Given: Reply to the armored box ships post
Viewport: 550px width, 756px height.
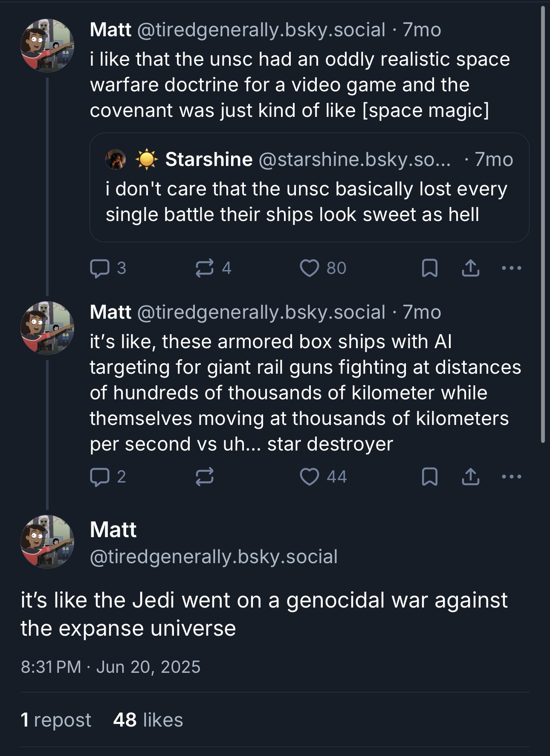Looking at the screenshot, I should click(99, 477).
